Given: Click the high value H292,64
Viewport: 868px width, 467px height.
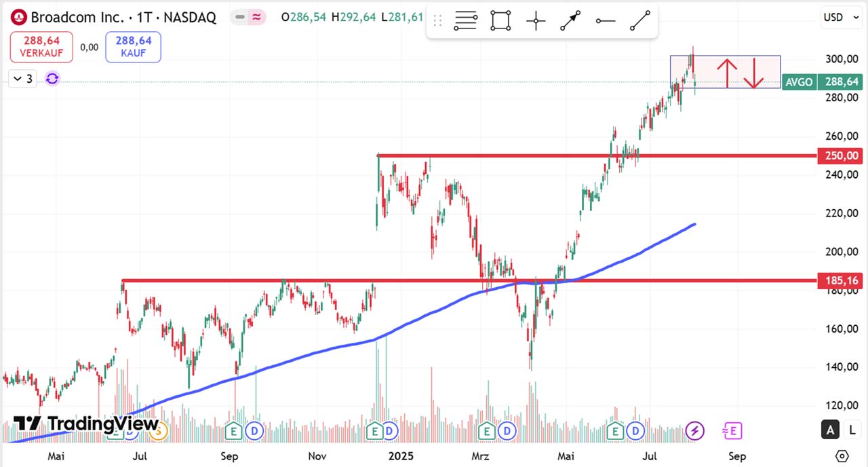Looking at the screenshot, I should pyautogui.click(x=353, y=18).
